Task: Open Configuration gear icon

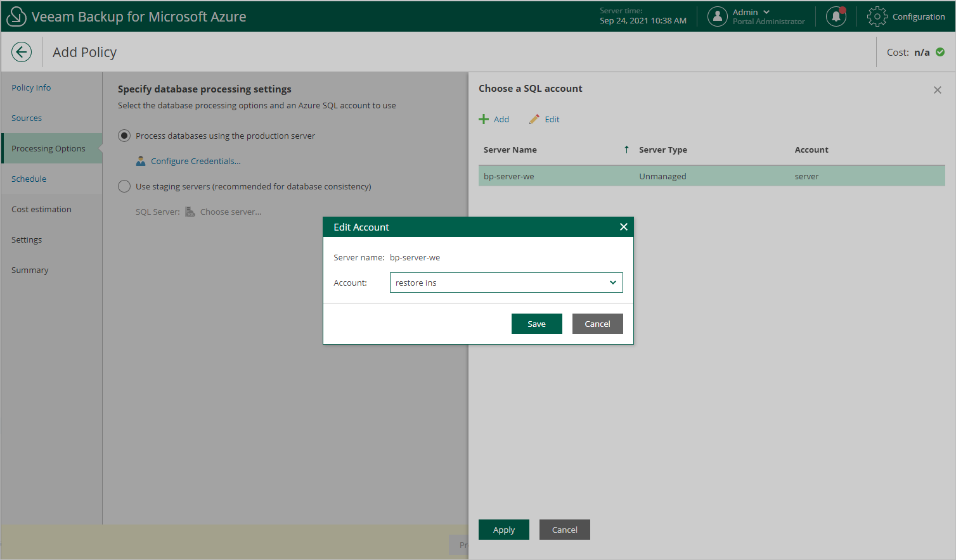Action: (877, 16)
